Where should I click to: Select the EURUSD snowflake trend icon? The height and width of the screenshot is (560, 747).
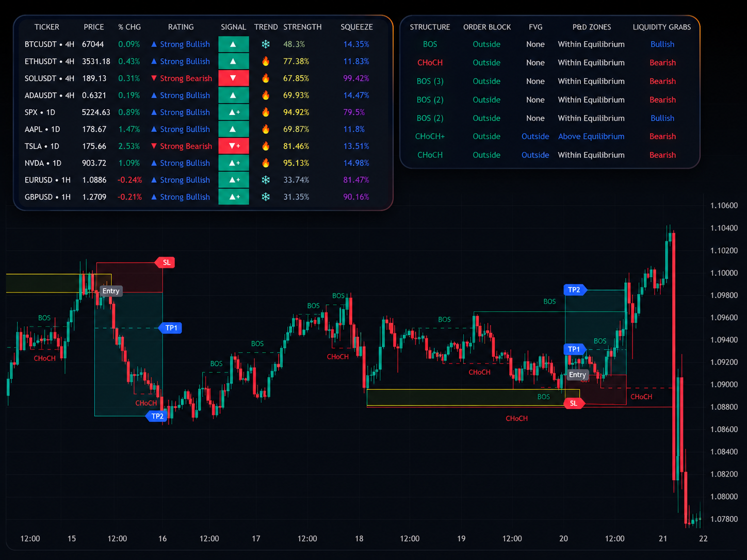pos(266,180)
